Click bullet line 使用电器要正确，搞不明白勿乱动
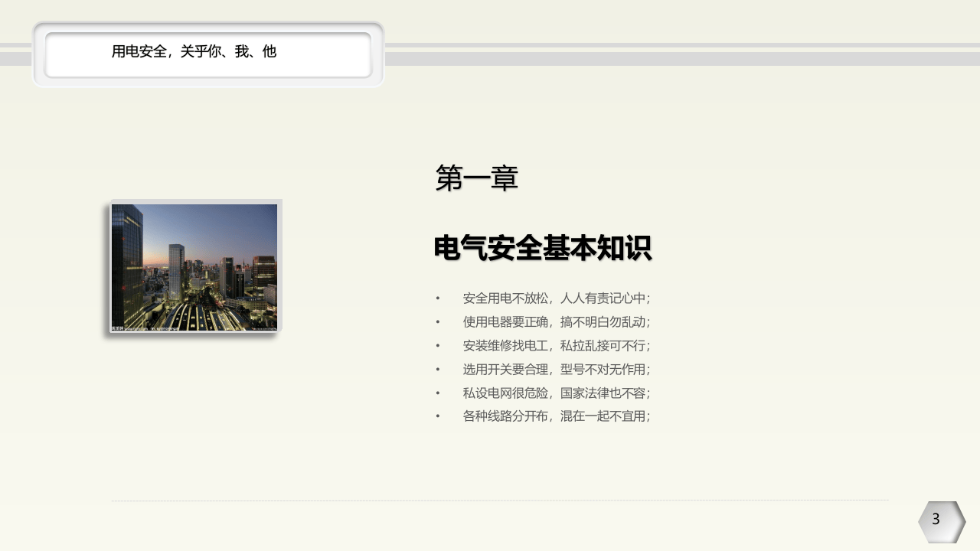Viewport: 980px width, 551px height. click(557, 322)
